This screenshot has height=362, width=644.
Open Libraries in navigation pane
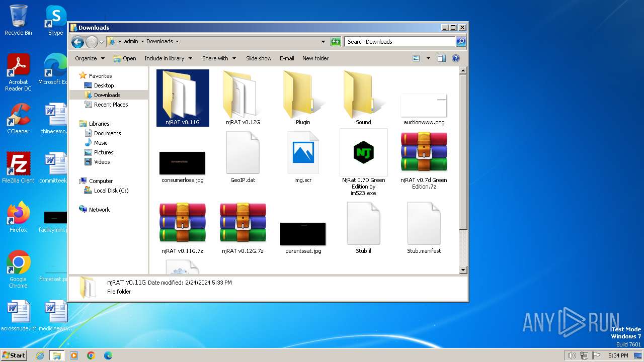[x=99, y=124]
